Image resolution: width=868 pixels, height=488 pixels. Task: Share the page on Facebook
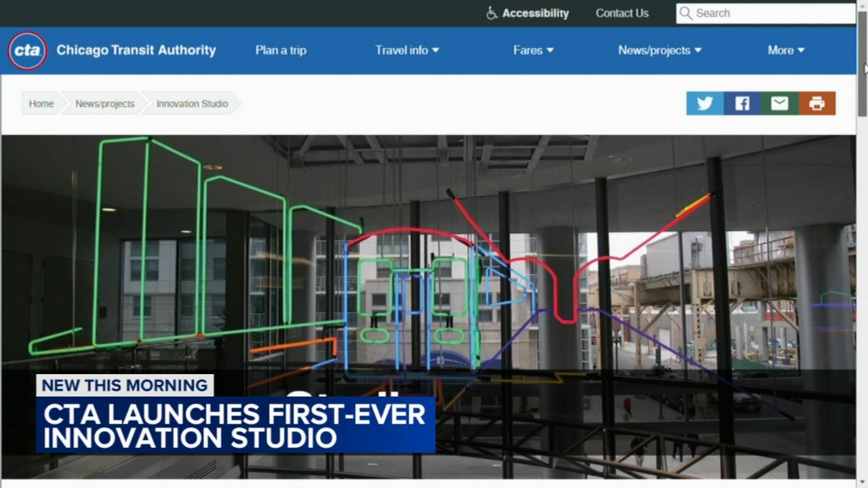[742, 104]
